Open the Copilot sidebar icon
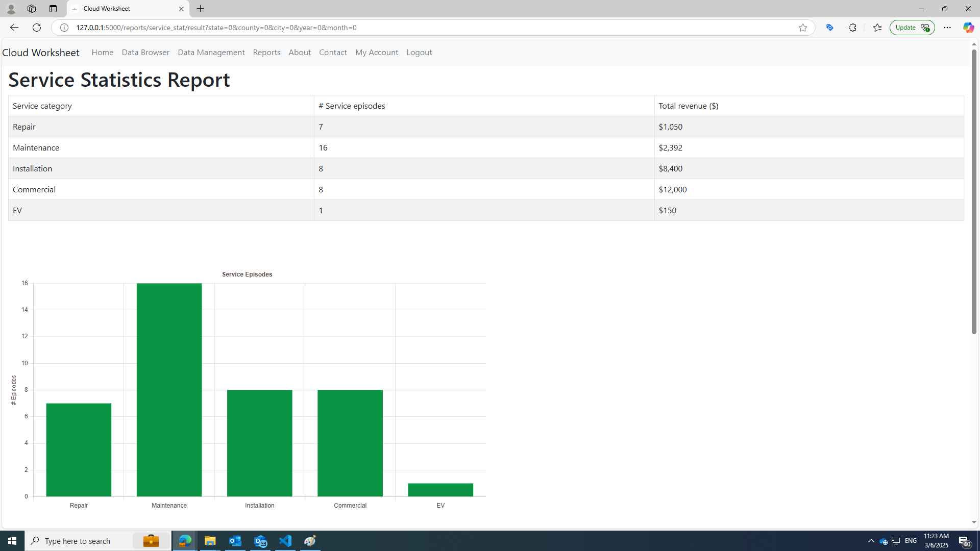 968,28
